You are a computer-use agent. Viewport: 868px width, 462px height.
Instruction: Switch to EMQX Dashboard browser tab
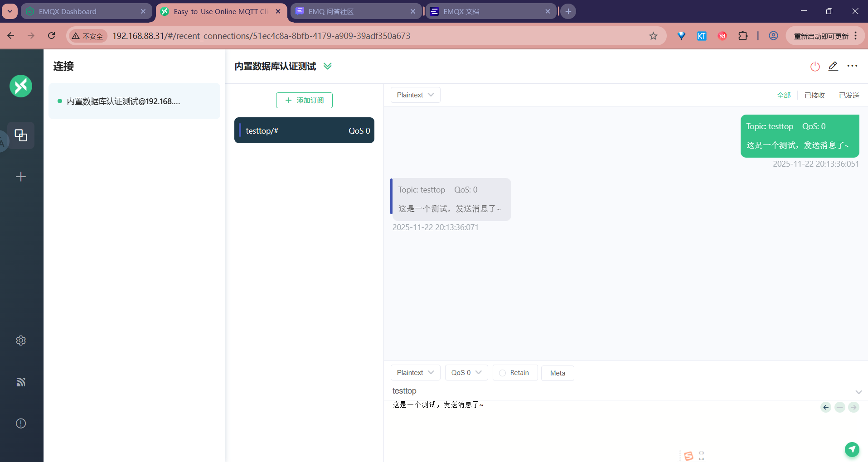point(86,11)
